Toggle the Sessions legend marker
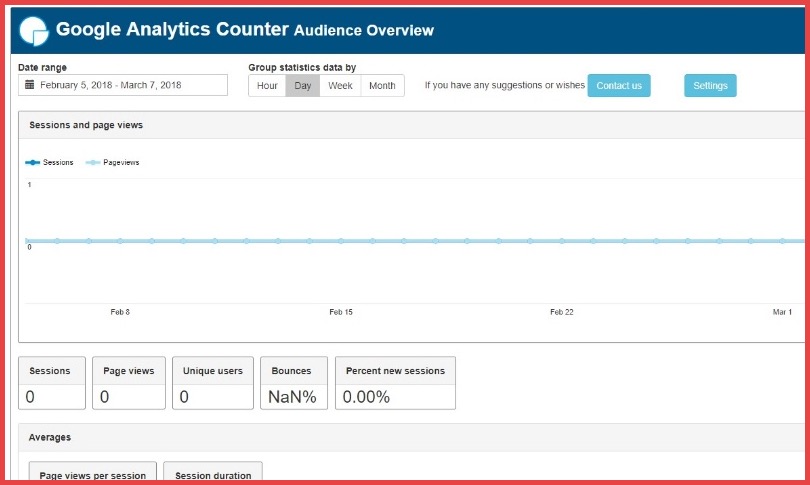 pyautogui.click(x=33, y=162)
